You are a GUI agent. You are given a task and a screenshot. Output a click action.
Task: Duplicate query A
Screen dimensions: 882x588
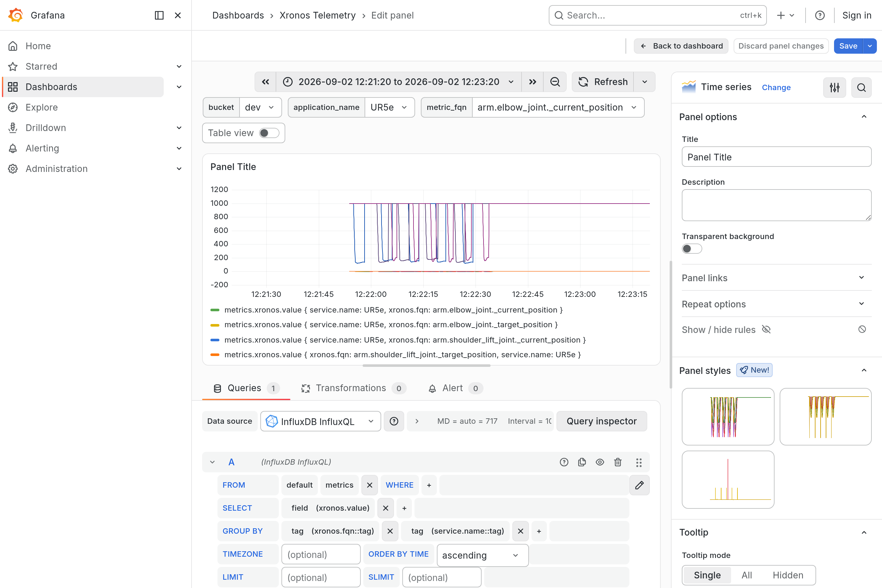582,462
